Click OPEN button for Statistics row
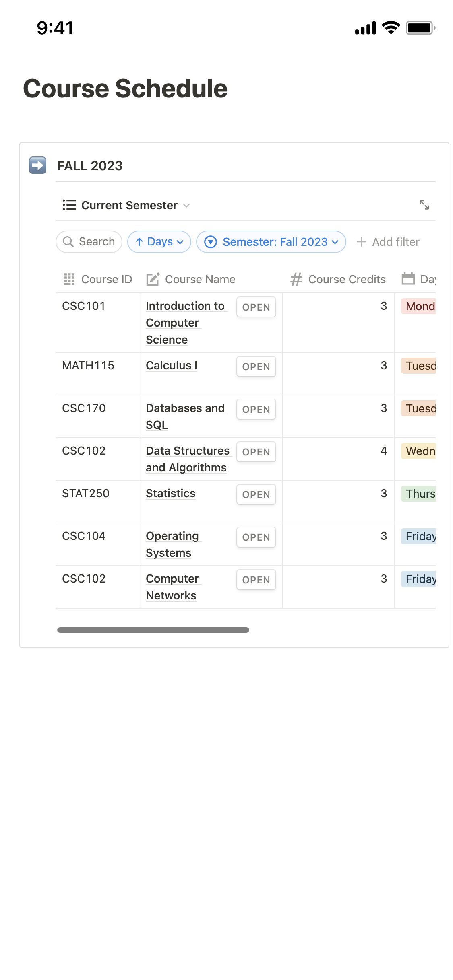 256,494
